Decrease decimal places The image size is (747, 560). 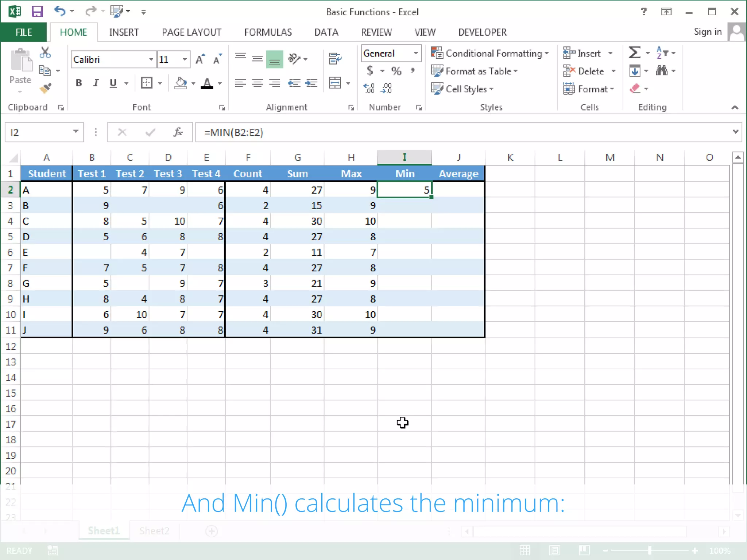point(386,88)
